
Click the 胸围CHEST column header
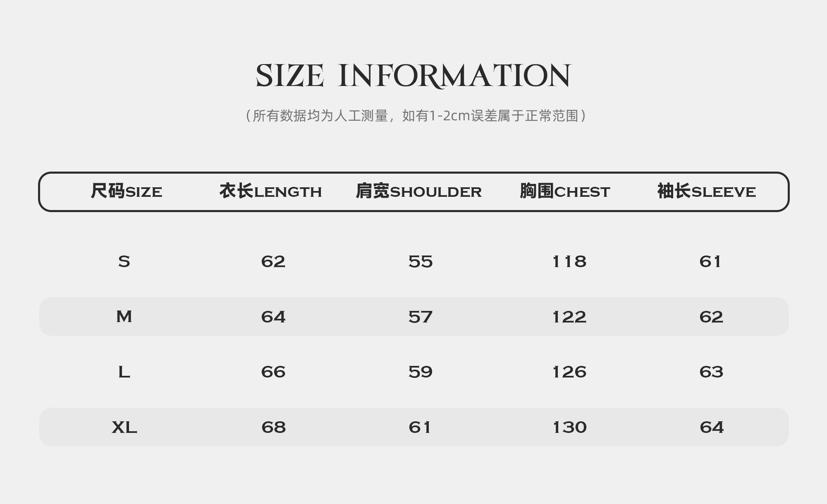coord(564,192)
